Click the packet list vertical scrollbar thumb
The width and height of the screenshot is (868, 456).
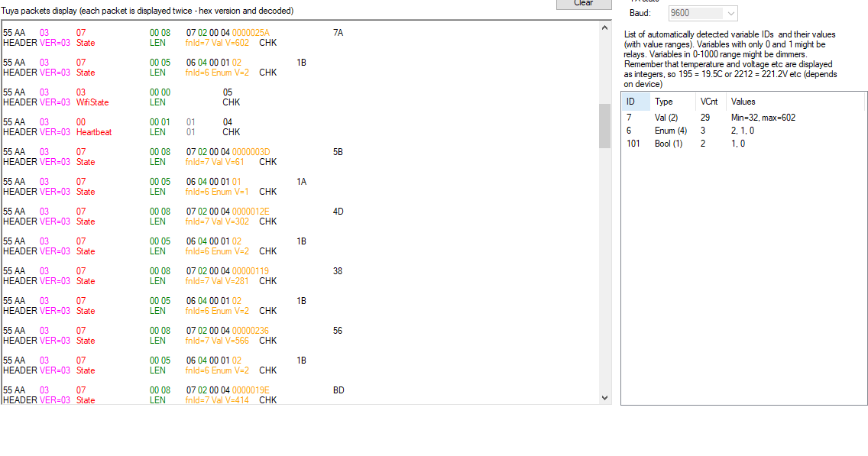pyautogui.click(x=604, y=126)
